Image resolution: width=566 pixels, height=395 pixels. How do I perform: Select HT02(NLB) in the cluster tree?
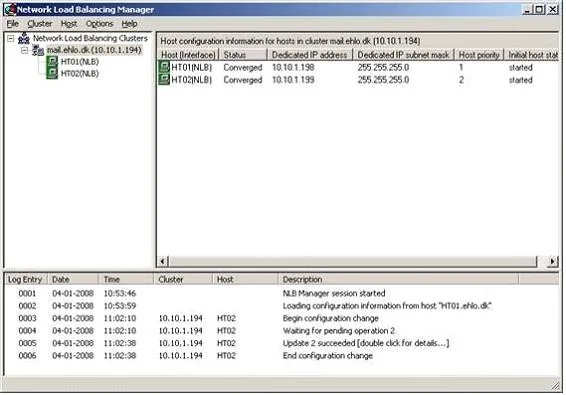click(x=80, y=74)
